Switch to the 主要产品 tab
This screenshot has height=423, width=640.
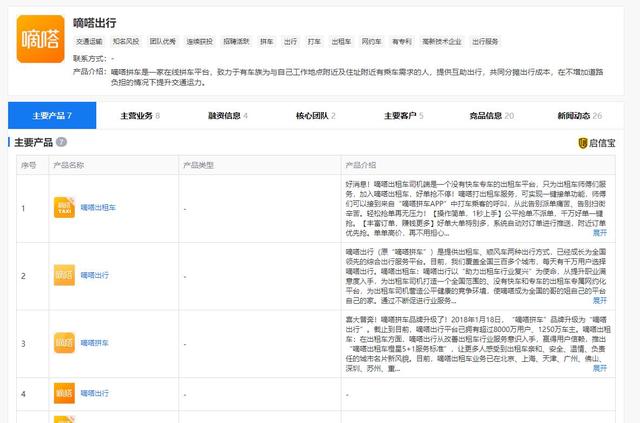[x=52, y=116]
